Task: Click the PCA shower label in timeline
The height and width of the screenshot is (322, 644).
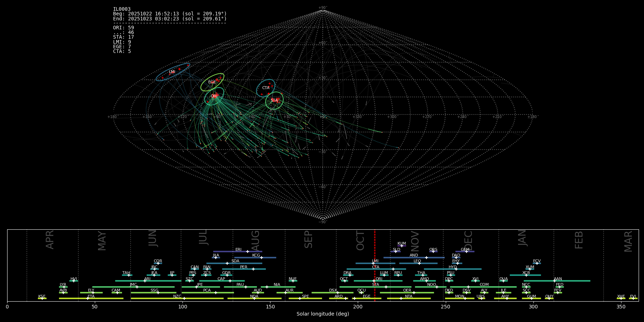Action: 207,291
